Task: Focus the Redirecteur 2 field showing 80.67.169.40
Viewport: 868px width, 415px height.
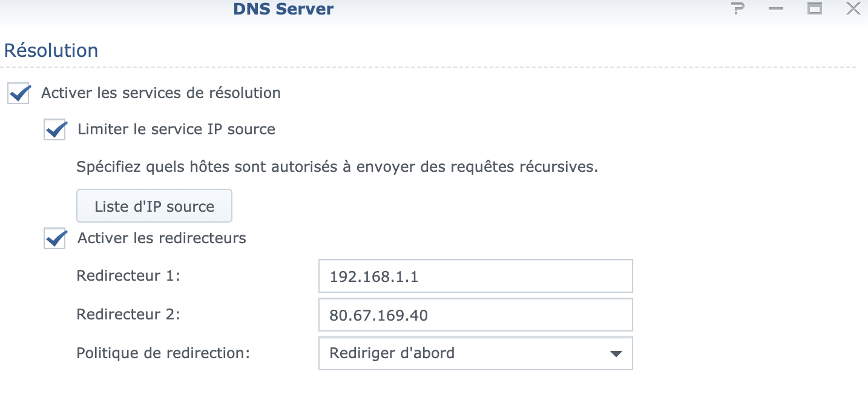Action: [475, 315]
